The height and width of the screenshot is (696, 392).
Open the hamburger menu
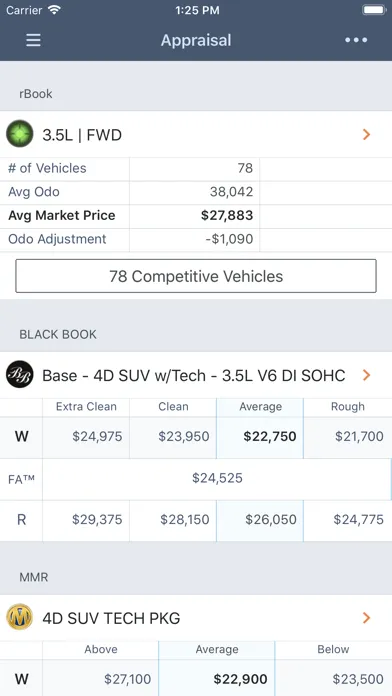point(33,40)
